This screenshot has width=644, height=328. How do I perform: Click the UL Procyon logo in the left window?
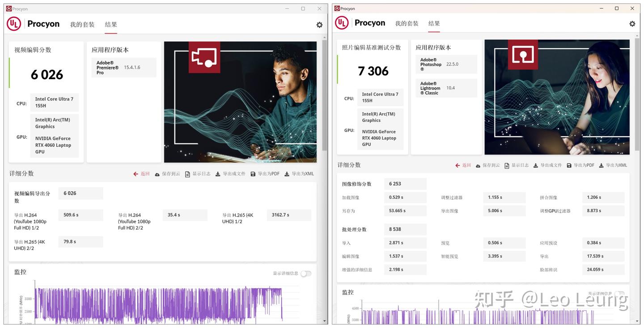(13, 24)
